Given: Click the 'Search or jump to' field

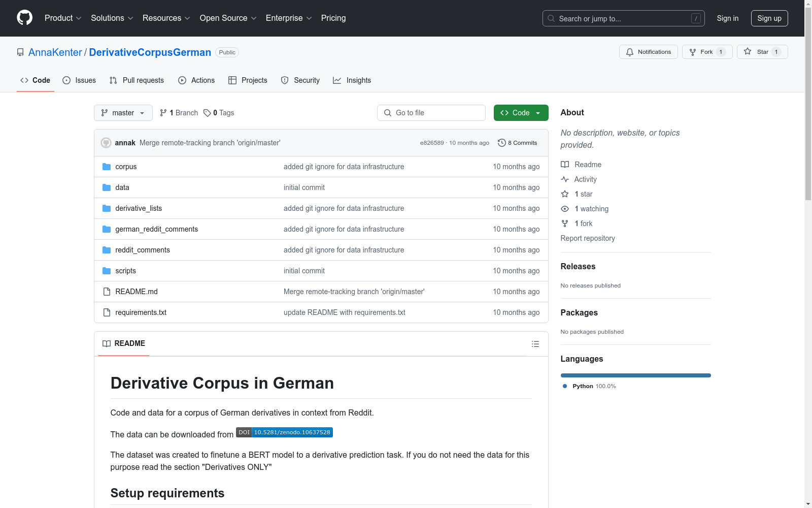Looking at the screenshot, I should (624, 18).
